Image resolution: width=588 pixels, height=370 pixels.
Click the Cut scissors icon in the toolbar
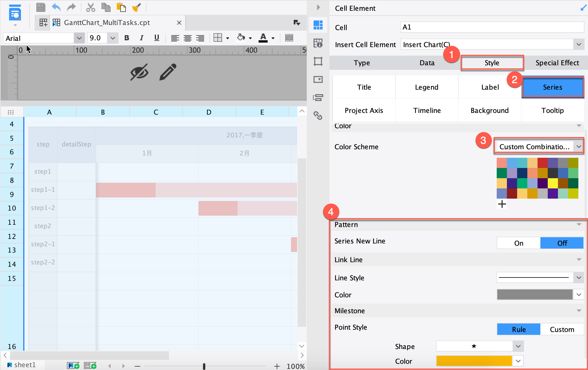click(91, 7)
